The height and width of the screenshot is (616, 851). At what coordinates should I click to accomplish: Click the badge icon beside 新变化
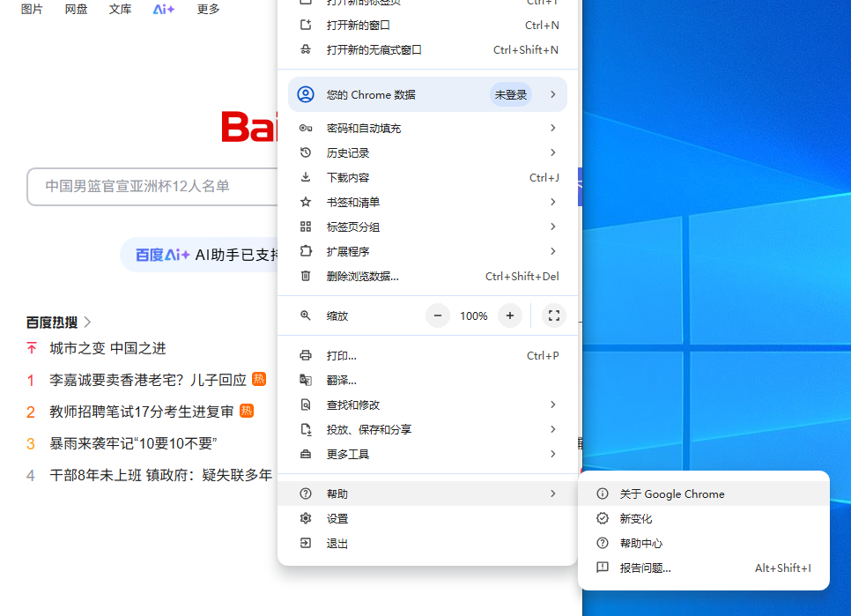click(x=602, y=518)
